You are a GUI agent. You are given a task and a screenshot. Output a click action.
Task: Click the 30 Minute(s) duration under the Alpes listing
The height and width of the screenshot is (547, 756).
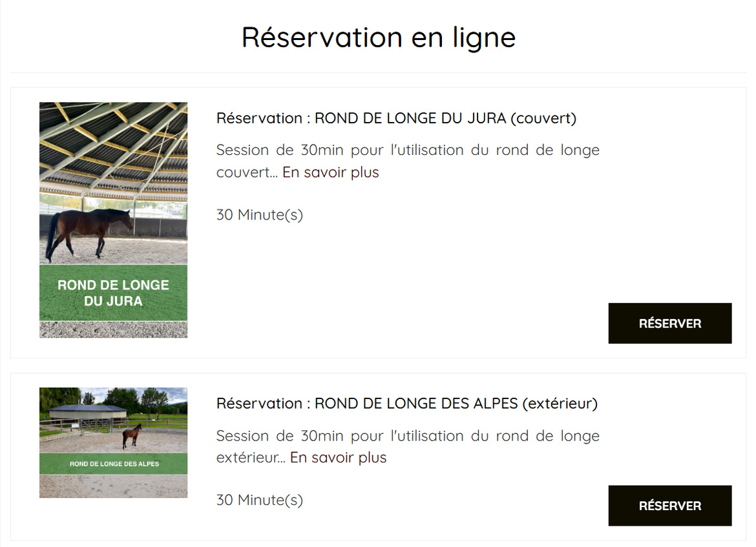[259, 500]
